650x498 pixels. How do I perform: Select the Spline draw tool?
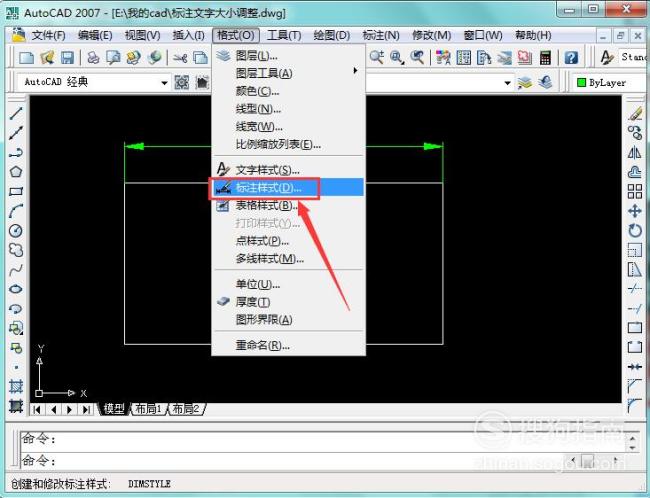click(x=16, y=270)
